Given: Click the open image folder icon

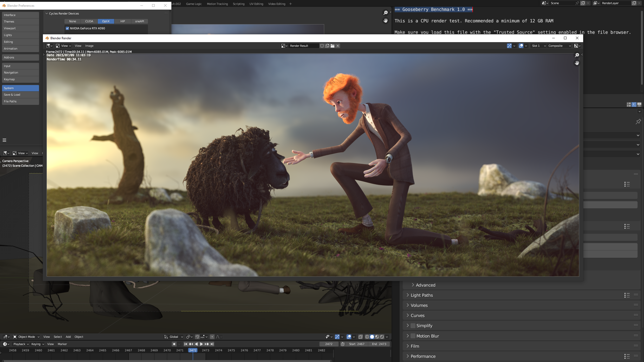Looking at the screenshot, I should [x=333, y=46].
